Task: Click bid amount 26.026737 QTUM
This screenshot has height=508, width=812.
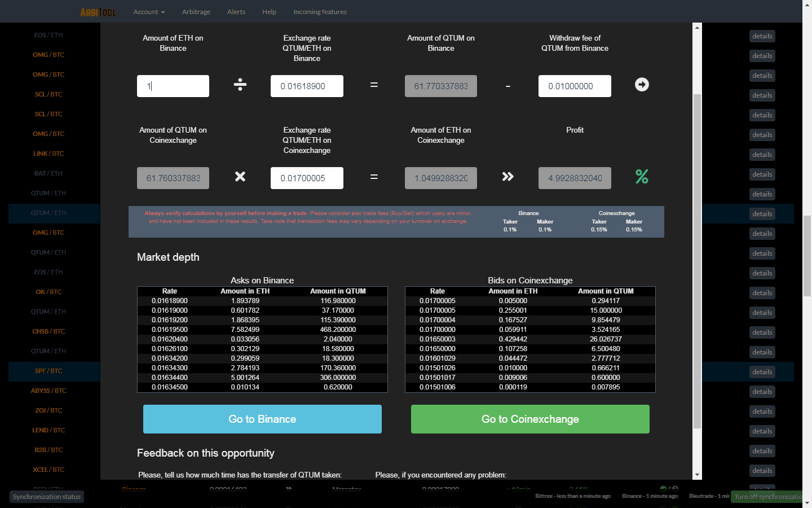Action: (606, 339)
